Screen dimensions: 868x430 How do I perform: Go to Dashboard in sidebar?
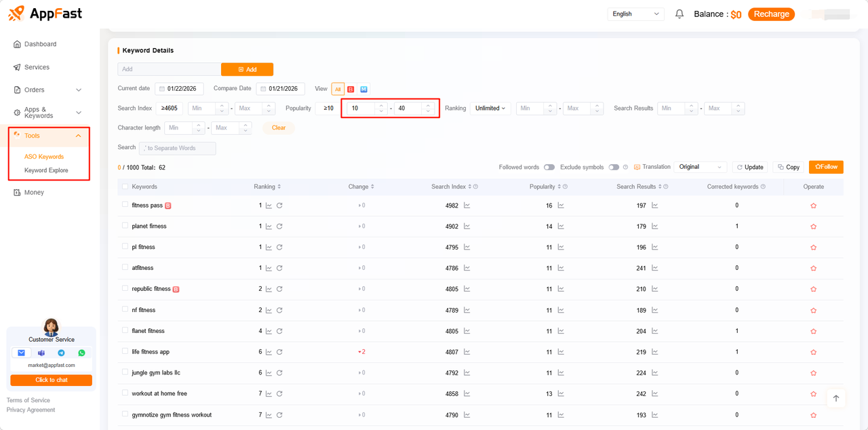40,44
